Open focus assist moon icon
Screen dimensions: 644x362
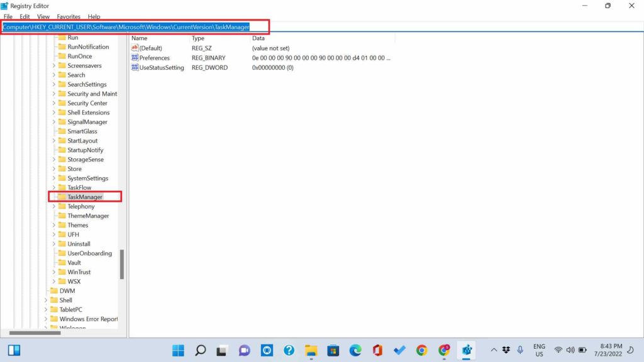click(630, 350)
